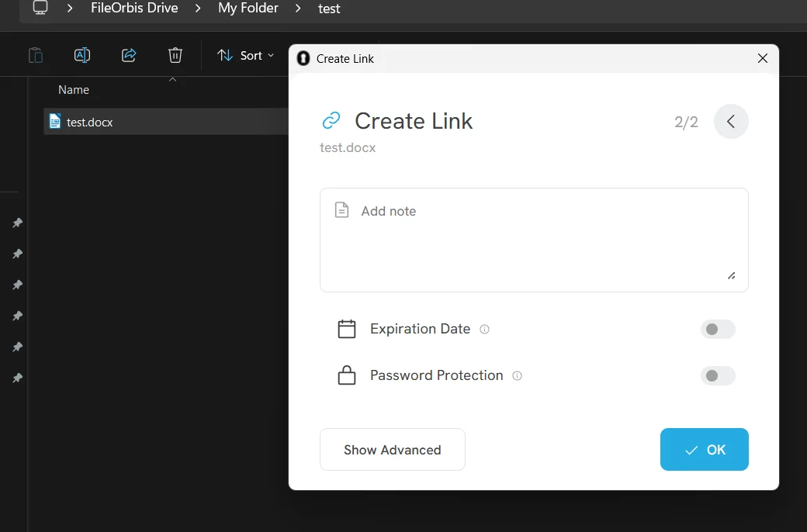Expand the chevron after My Folder breadcrumb
The height and width of the screenshot is (532, 807).
click(299, 9)
